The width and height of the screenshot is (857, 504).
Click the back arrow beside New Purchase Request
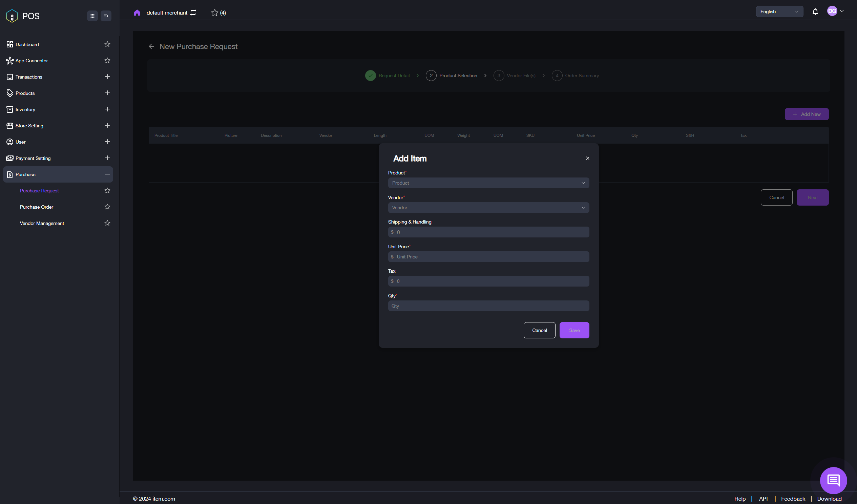[151, 47]
